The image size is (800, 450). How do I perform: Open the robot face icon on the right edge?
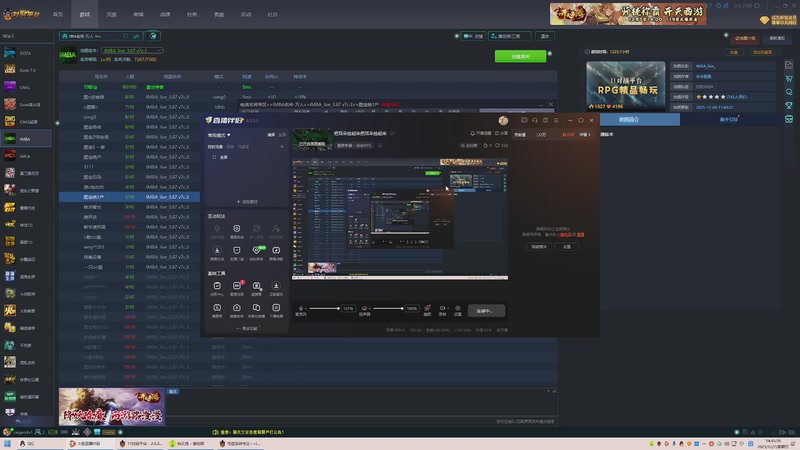click(789, 119)
